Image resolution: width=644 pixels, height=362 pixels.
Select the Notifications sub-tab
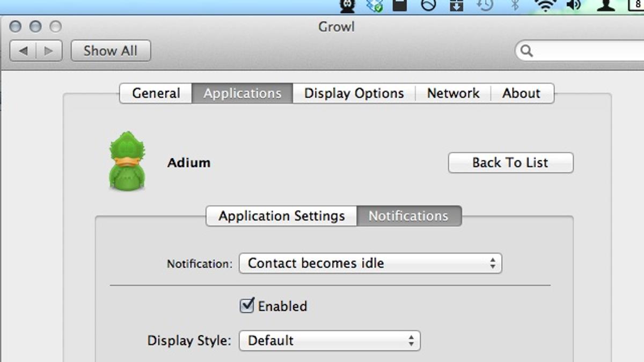click(408, 216)
